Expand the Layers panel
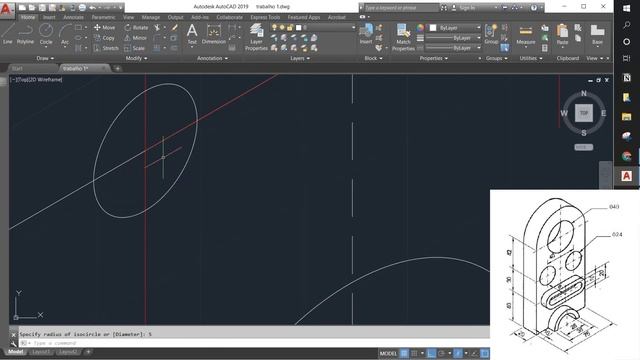Viewport: 640px width, 360px height. tap(300, 58)
